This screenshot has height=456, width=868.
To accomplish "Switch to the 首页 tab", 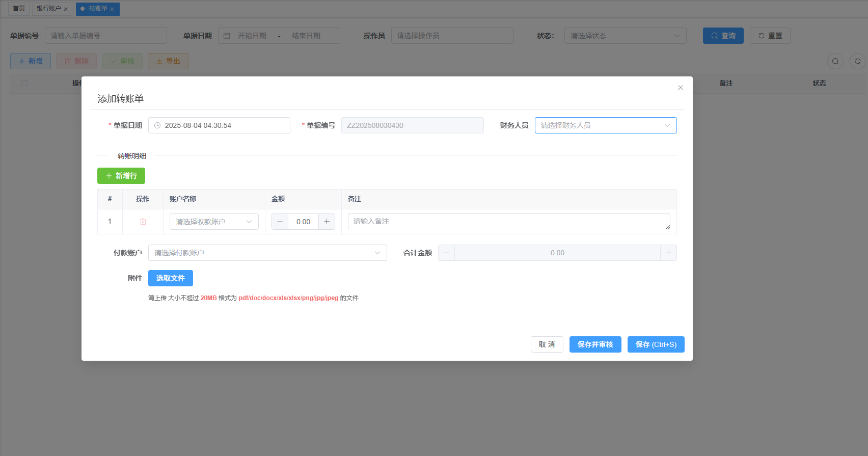I will tap(19, 9).
